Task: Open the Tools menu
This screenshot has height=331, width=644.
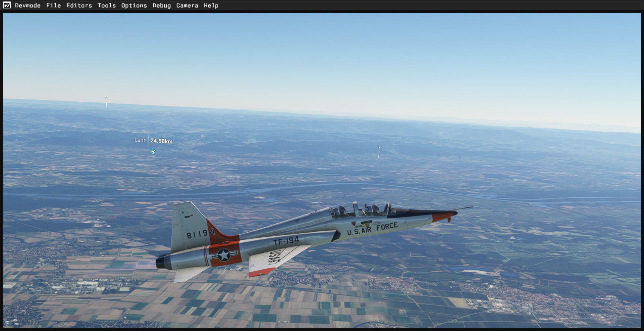Action: pos(107,5)
